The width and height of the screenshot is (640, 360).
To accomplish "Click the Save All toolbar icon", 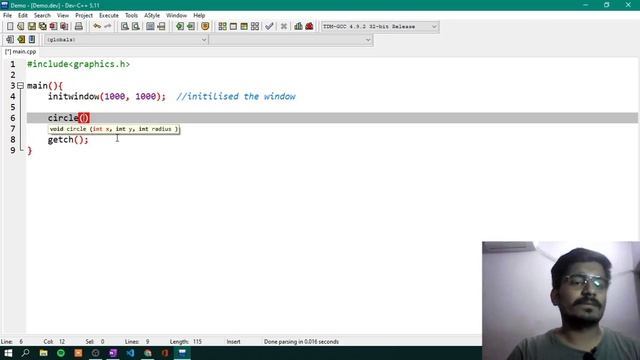I will click(x=42, y=27).
